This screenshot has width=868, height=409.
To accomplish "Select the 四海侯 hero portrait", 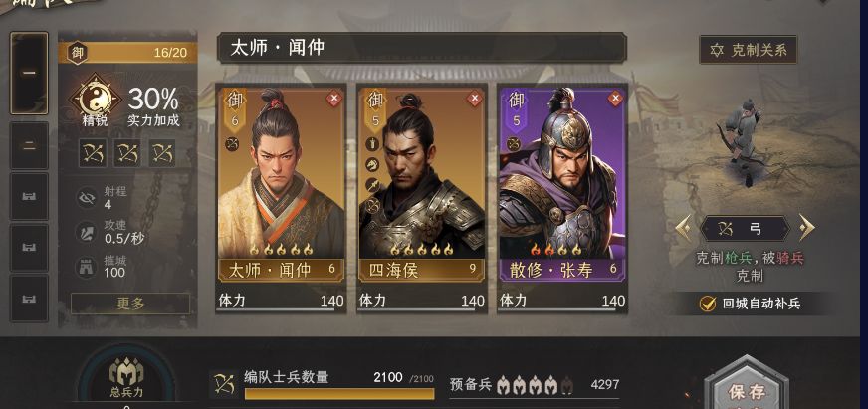I will point(422,182).
